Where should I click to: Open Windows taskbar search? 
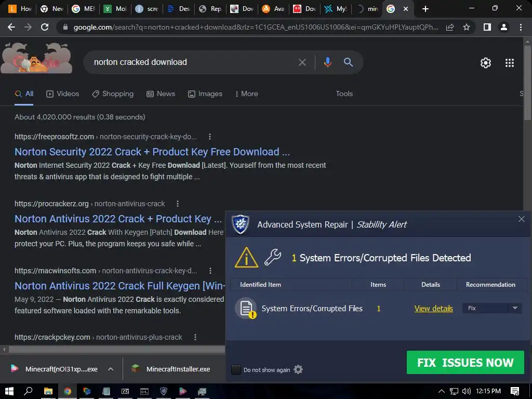click(28, 391)
